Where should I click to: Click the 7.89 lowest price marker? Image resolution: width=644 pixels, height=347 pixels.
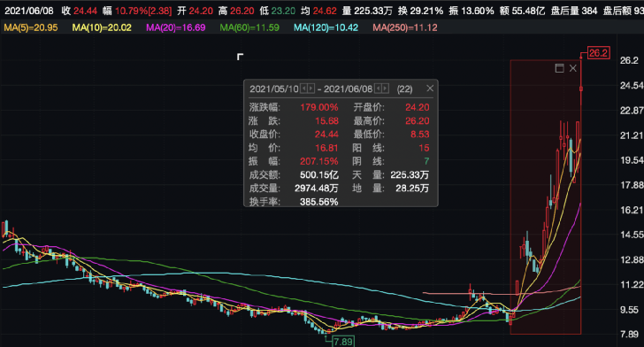point(343,342)
